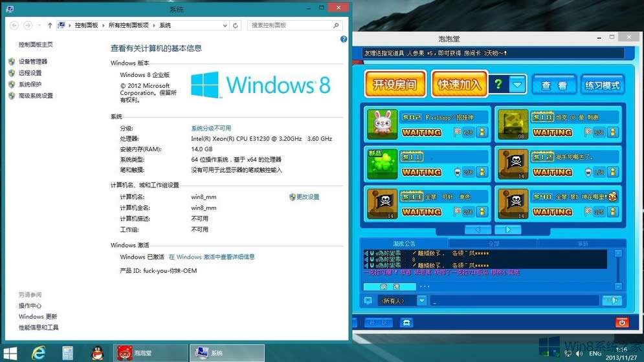This screenshot has height=362, width=644.
Task: Open the dropdown next to green question mark
Action: [x=516, y=85]
